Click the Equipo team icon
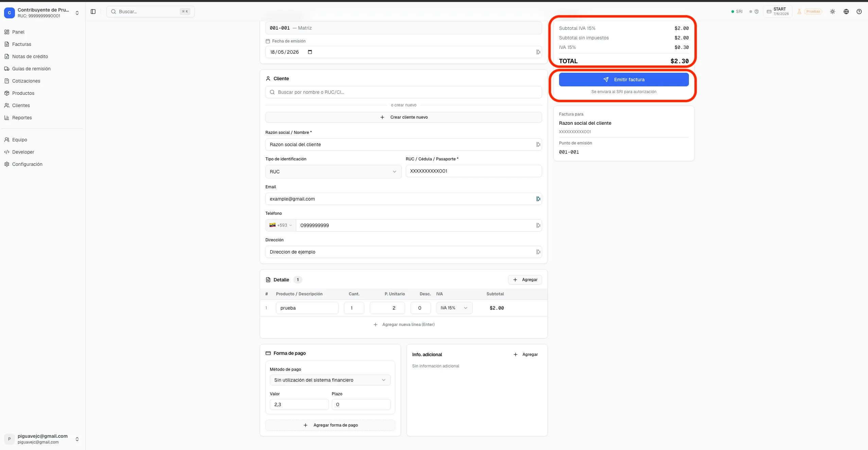868x450 pixels. [7, 140]
